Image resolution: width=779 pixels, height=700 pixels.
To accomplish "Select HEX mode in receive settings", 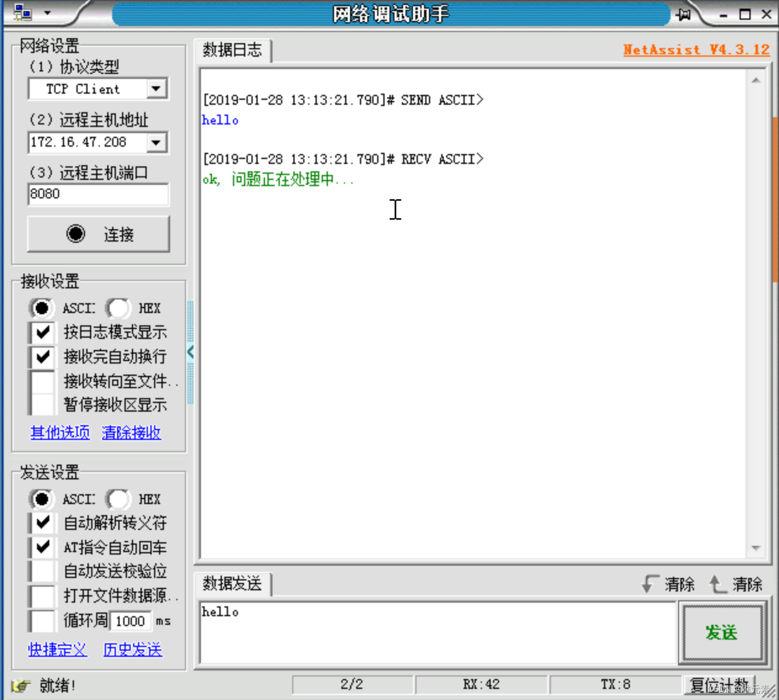I will click(118, 308).
